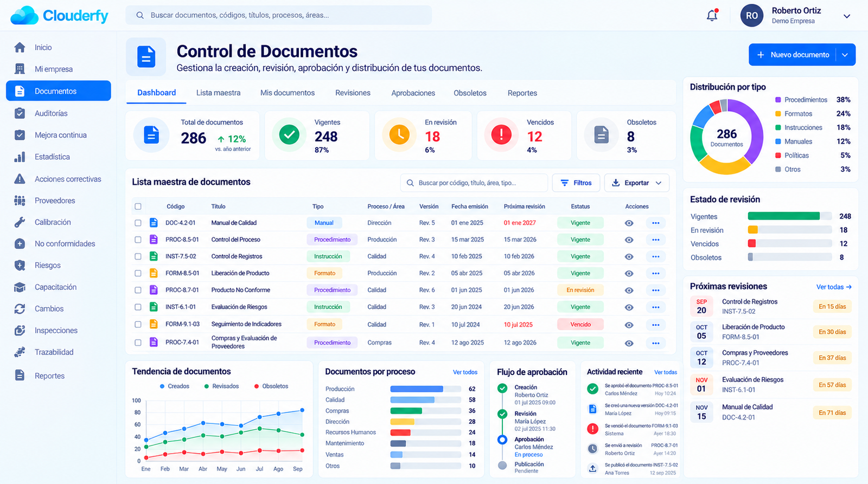Click the Inicio home icon in sidebar
Viewport: 868px width, 484px height.
[x=20, y=47]
